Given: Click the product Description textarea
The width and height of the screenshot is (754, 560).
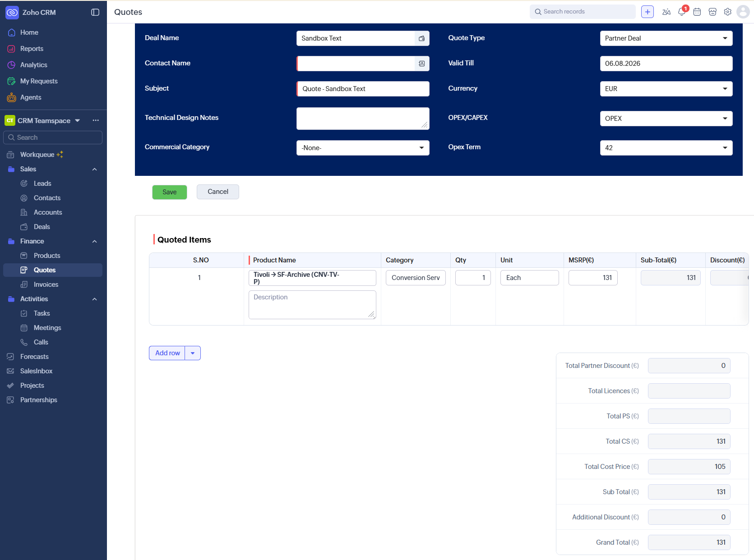Looking at the screenshot, I should pos(312,305).
